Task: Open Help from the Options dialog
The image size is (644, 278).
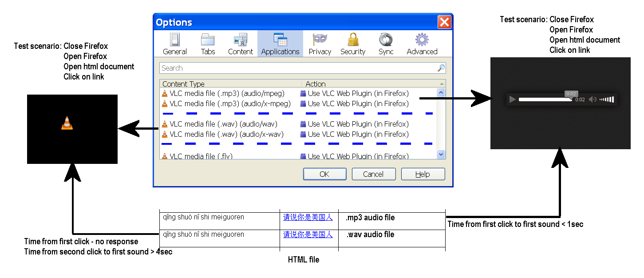Action: [423, 174]
